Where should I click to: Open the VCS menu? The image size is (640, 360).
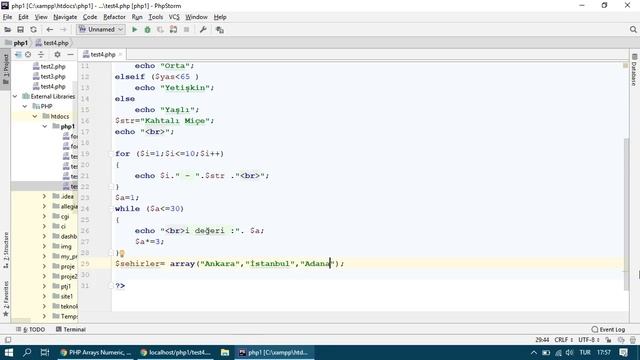(x=174, y=17)
